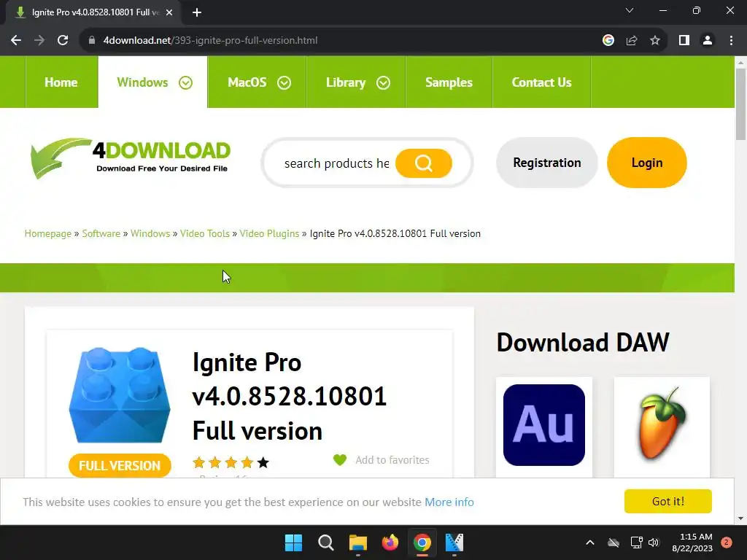
Task: Open the More info cookie link
Action: pos(449,502)
